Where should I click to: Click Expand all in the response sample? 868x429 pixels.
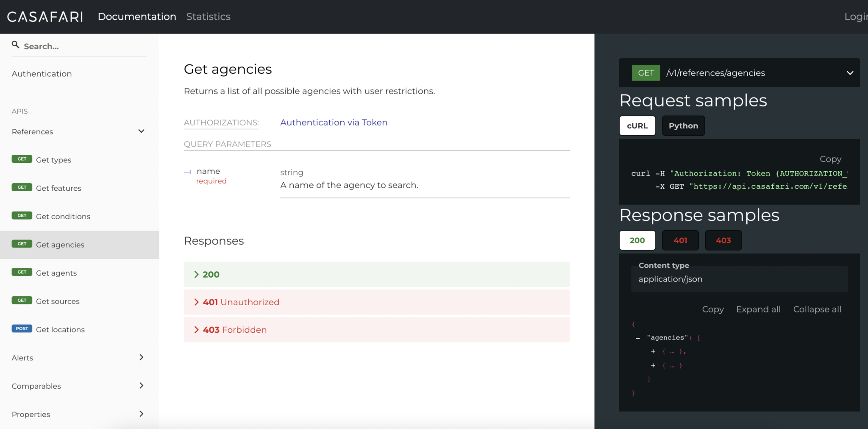[758, 309]
